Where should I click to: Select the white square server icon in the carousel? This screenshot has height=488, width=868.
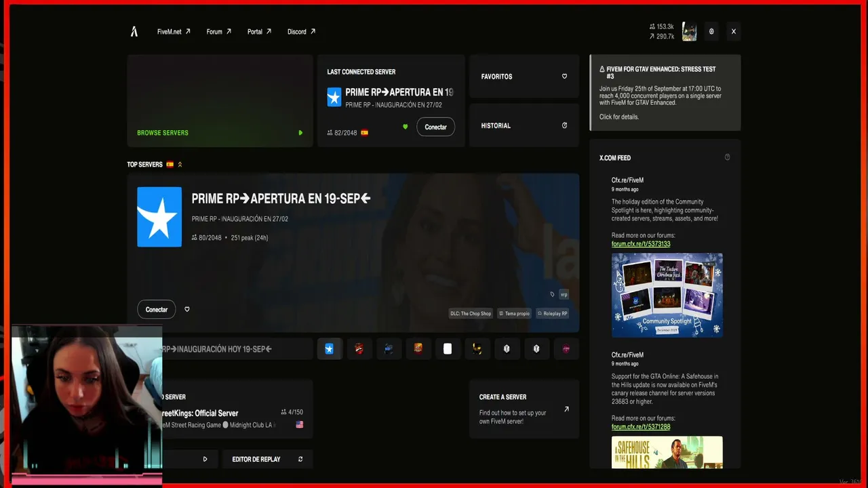pyautogui.click(x=448, y=348)
